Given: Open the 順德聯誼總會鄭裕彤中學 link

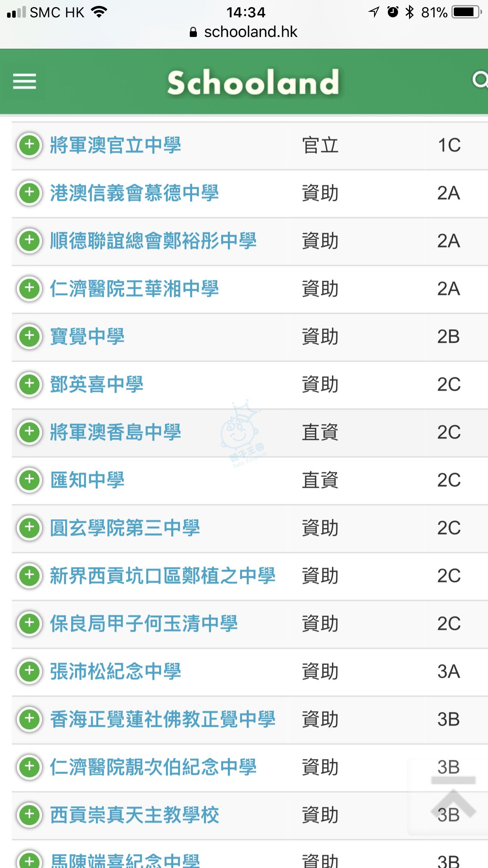Looking at the screenshot, I should click(153, 241).
